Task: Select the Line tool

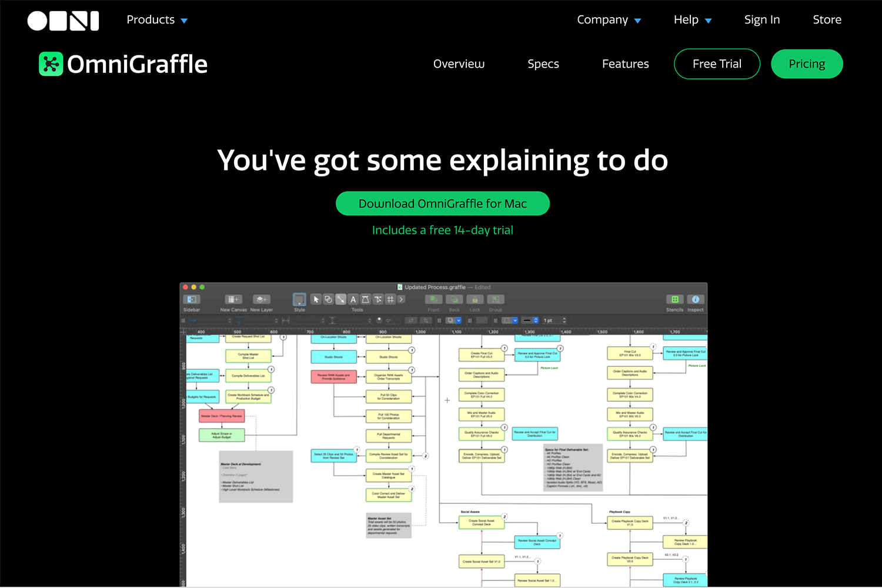Action: tap(340, 299)
